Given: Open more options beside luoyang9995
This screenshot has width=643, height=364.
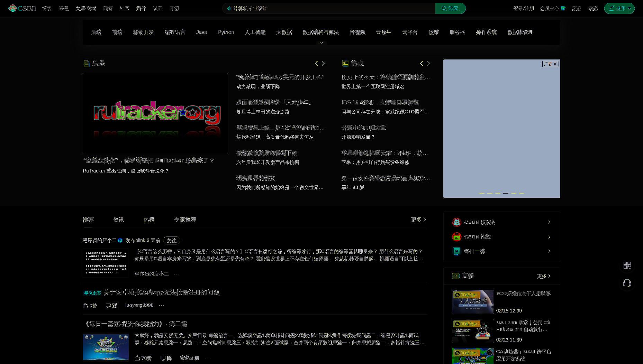Looking at the screenshot, I should pyautogui.click(x=162, y=305).
